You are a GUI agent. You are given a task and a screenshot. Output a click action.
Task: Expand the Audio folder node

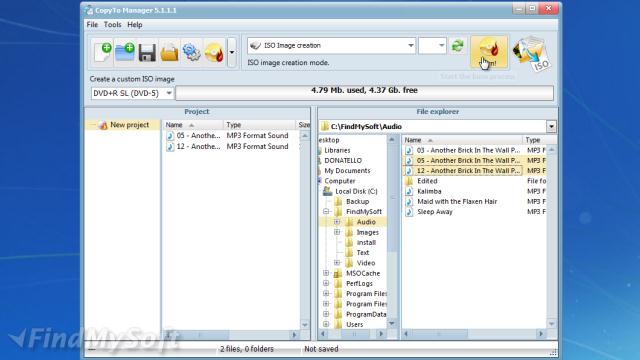click(337, 222)
